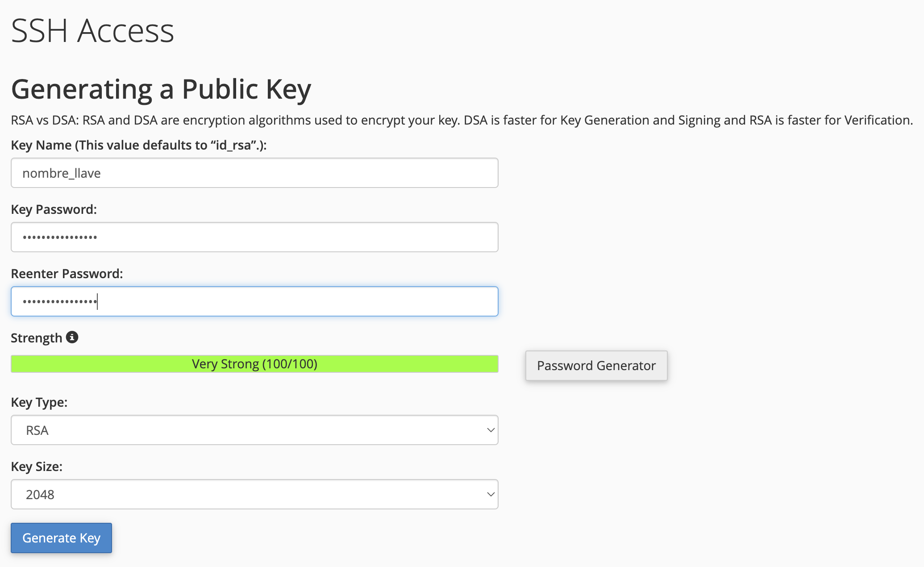Click the SSH Access page title
Screen dimensions: 924x567
coord(92,31)
